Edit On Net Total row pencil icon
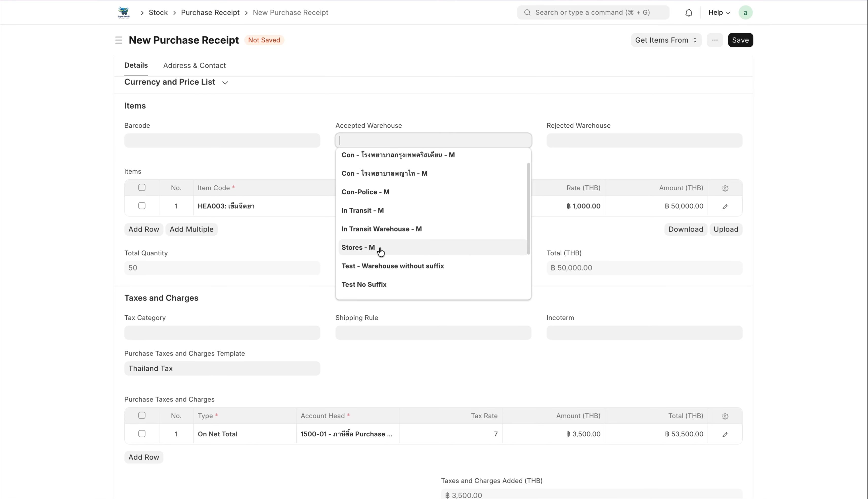 pos(725,434)
